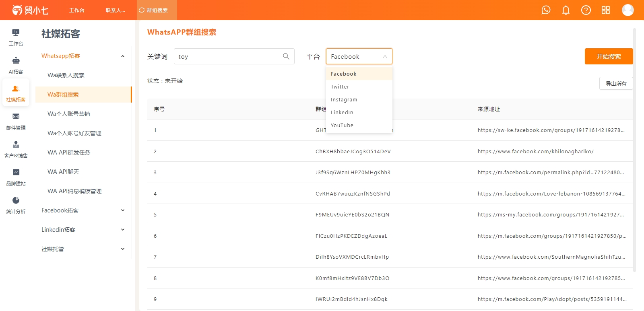Open Wa联系人搜索 menu item

83,75
